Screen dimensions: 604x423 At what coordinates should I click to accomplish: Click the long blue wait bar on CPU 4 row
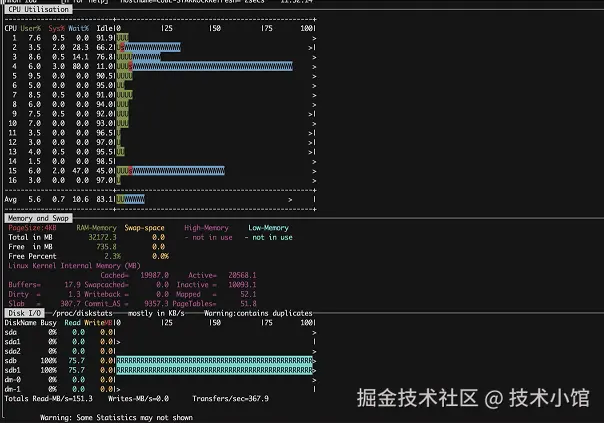(212, 66)
